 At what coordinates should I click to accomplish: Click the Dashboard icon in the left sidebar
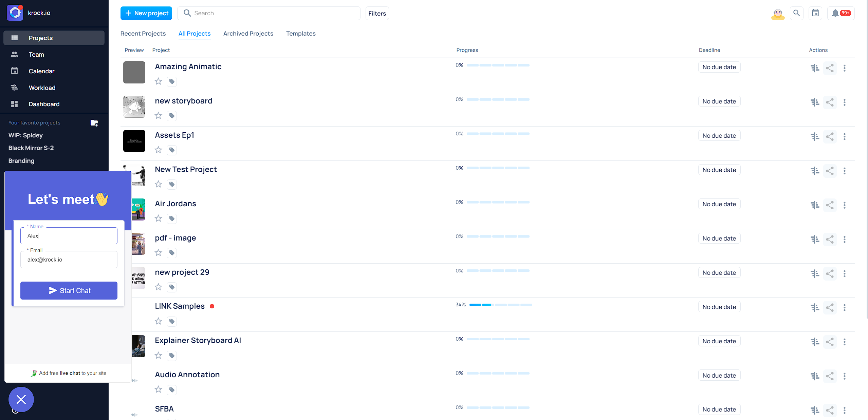pos(15,103)
